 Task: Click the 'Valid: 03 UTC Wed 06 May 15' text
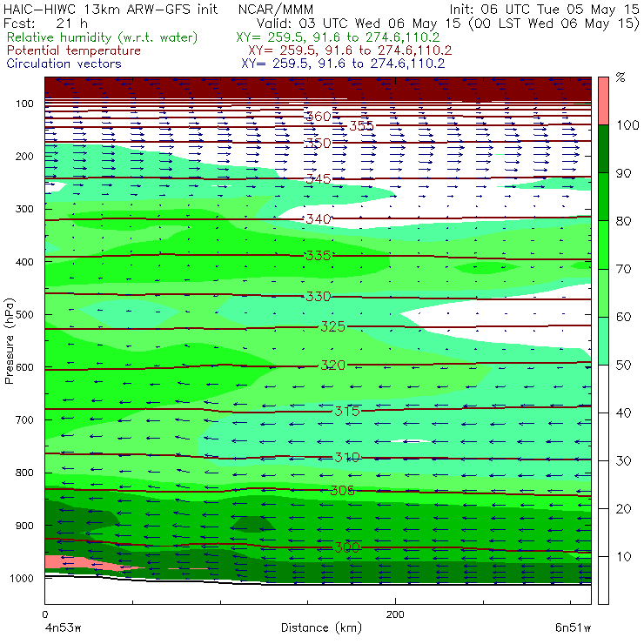(359, 23)
